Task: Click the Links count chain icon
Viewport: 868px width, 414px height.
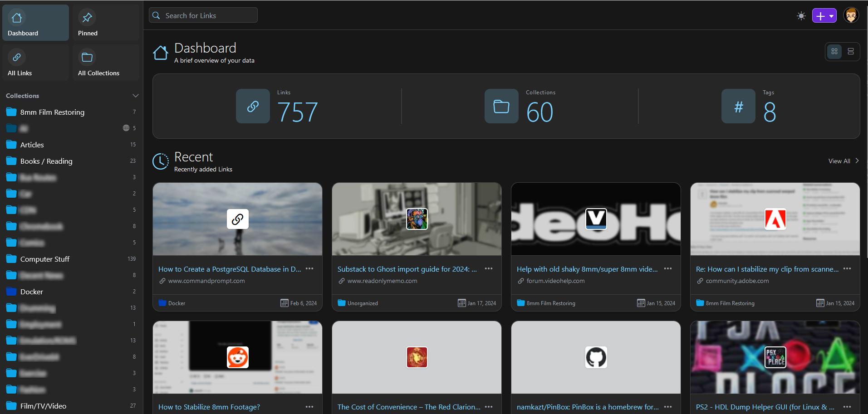Action: click(x=253, y=106)
